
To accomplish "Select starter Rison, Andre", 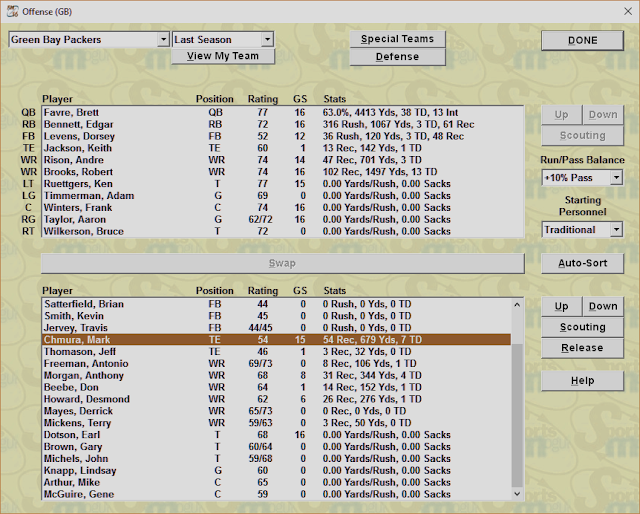I will pos(282,160).
